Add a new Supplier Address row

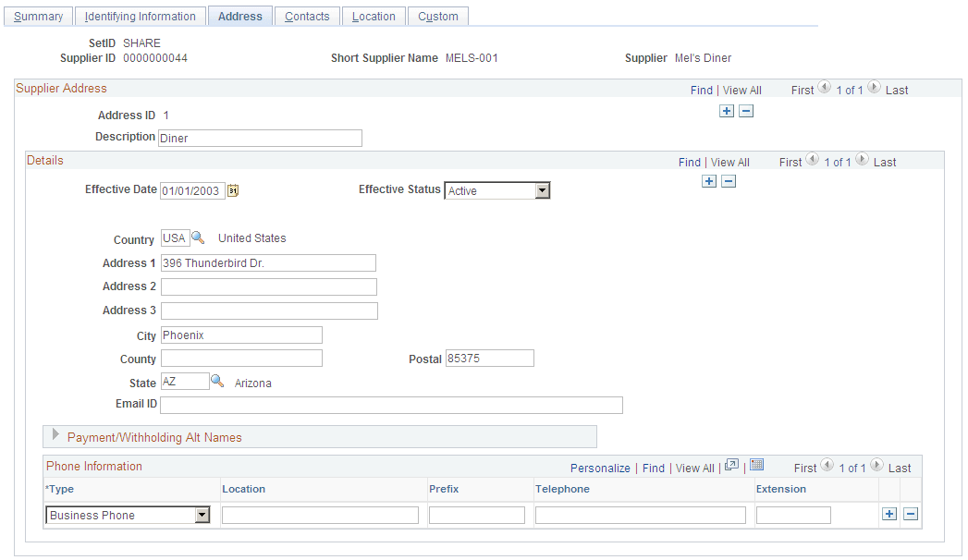pos(727,111)
